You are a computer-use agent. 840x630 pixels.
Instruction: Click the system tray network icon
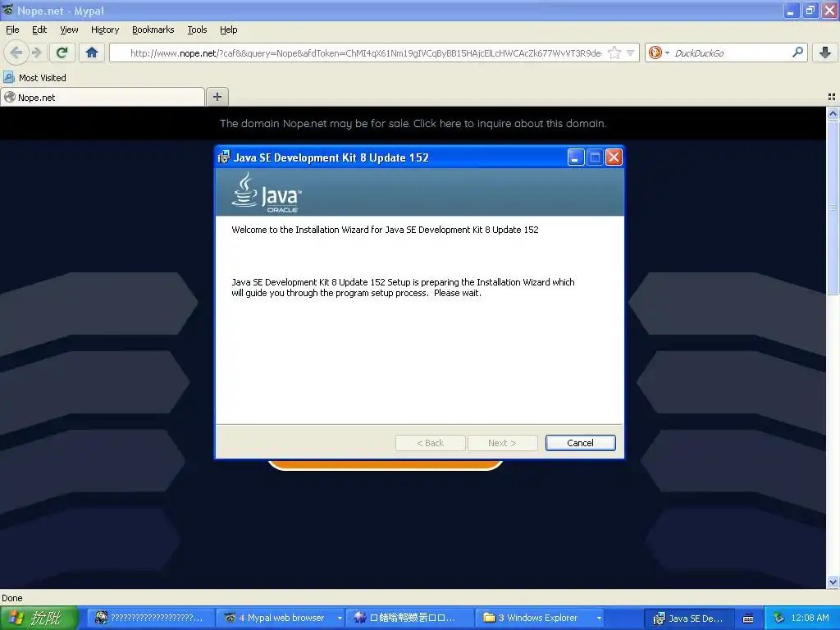point(778,618)
